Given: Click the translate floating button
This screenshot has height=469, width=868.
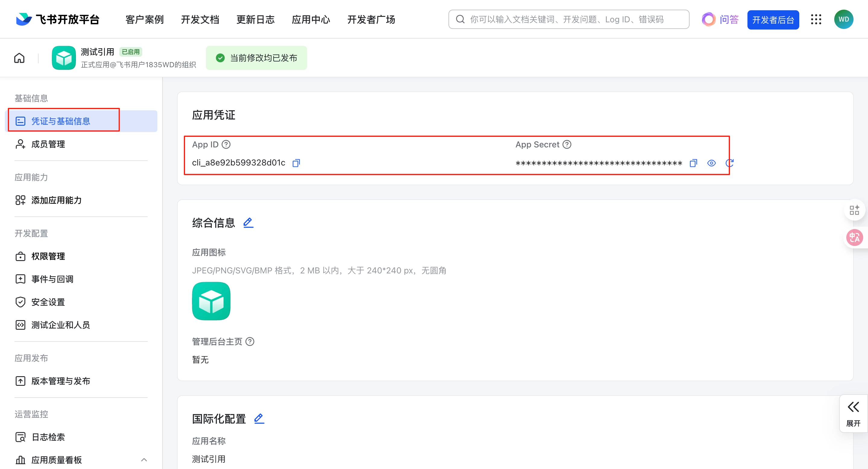Looking at the screenshot, I should click(x=854, y=238).
